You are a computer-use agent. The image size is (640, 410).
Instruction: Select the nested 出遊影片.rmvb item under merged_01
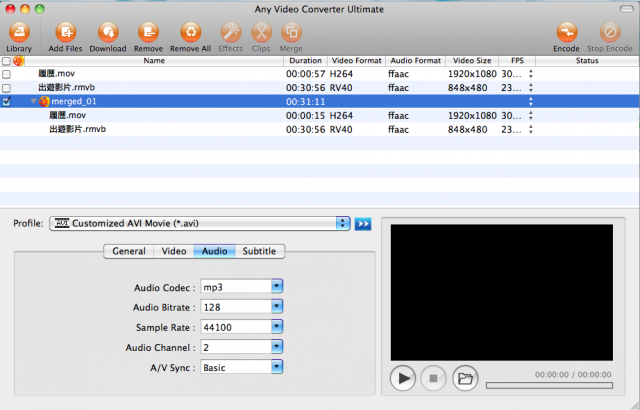click(78, 129)
